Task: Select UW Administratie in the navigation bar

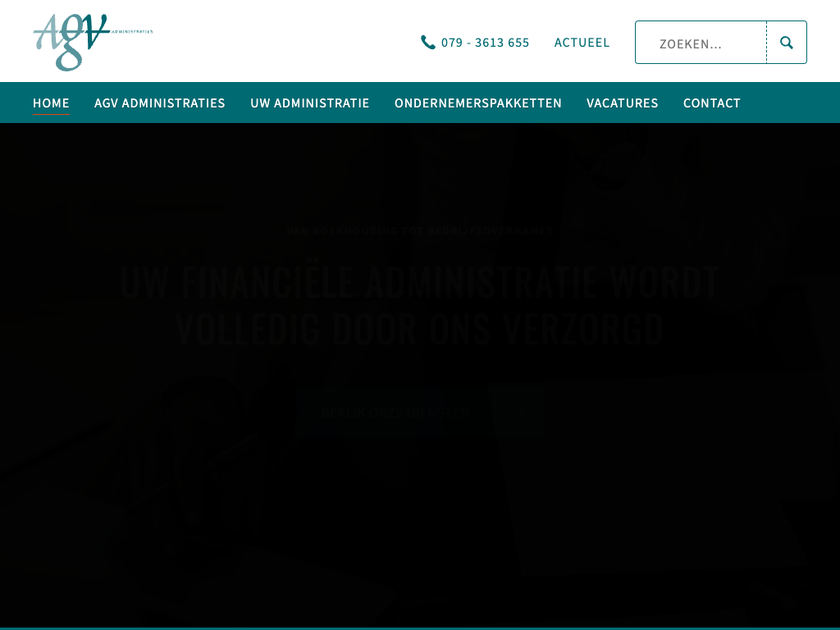Action: point(309,103)
